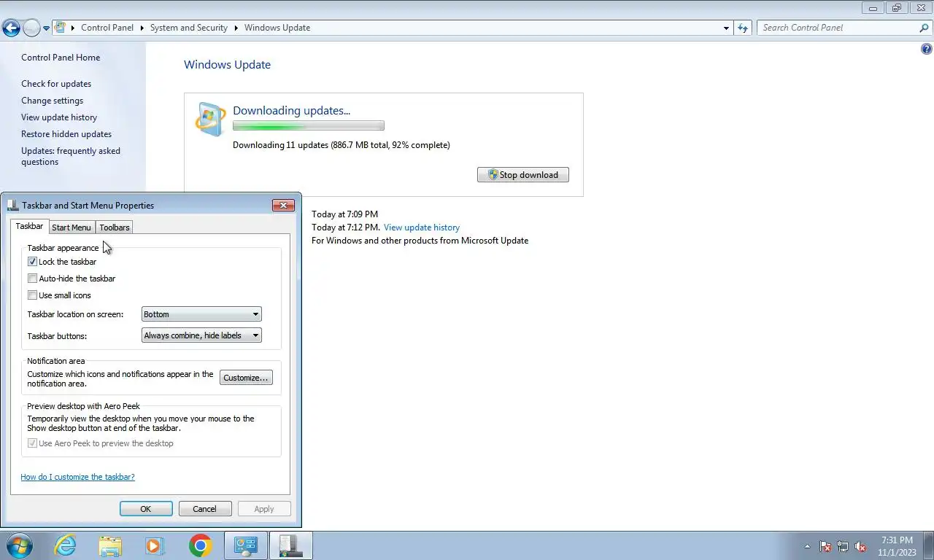
Task: Select Control Panel breadcrumb
Action: [107, 28]
